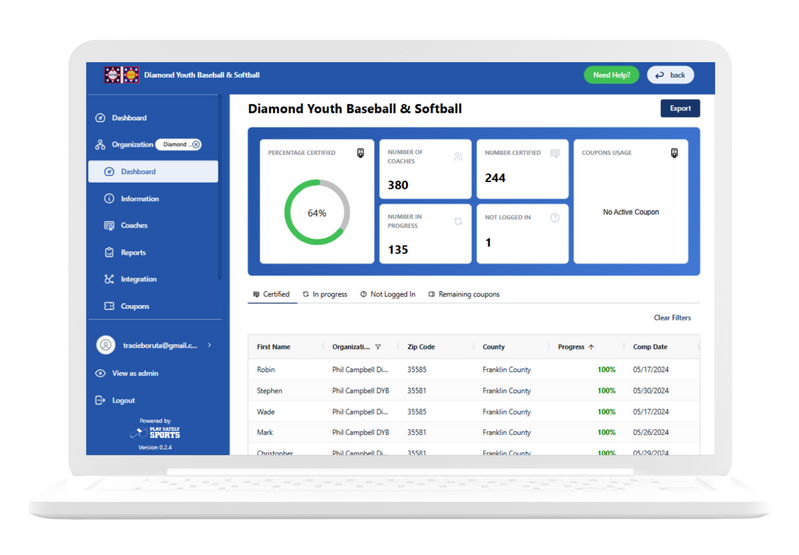This screenshot has width=799, height=555.
Task: Toggle View as admin eye option
Action: 100,373
